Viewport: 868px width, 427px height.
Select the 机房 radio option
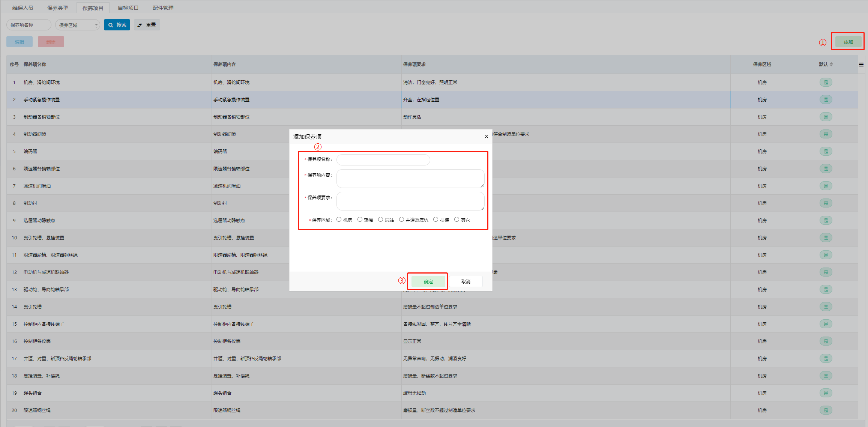click(339, 220)
